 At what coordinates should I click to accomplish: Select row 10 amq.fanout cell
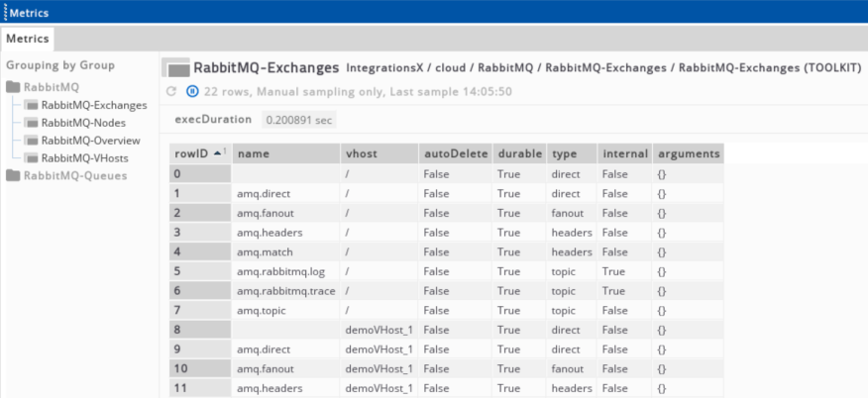(x=264, y=368)
